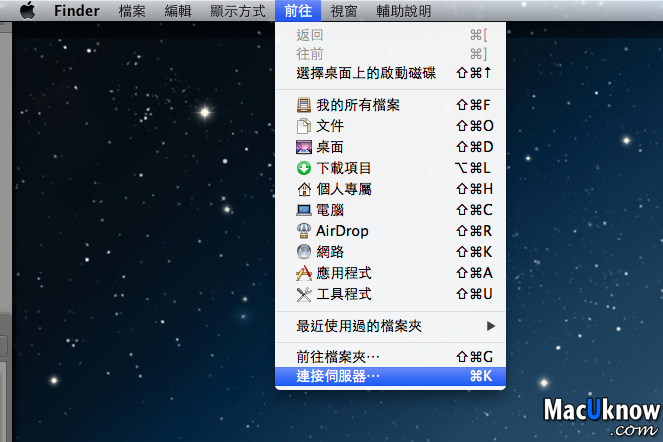Expand the 最近使用過的檔案夾 submenu arrow
The height and width of the screenshot is (442, 663).
[x=490, y=325]
